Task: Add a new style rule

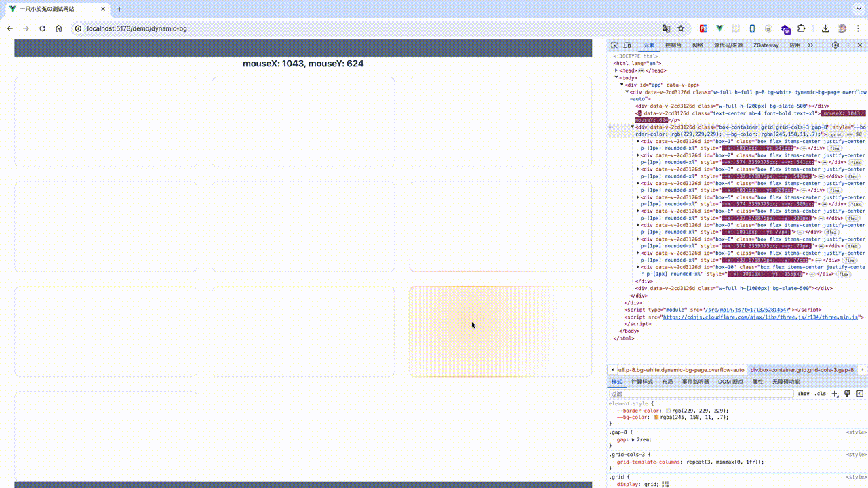Action: point(835,394)
